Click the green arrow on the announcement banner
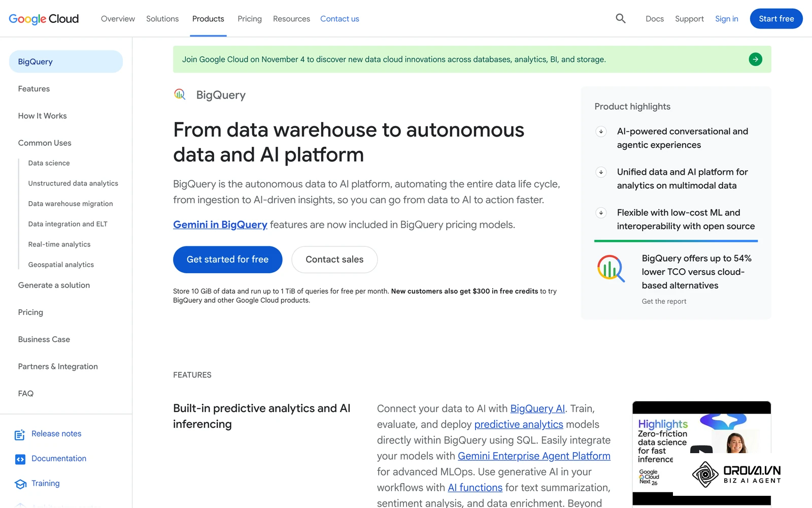 [x=755, y=59]
